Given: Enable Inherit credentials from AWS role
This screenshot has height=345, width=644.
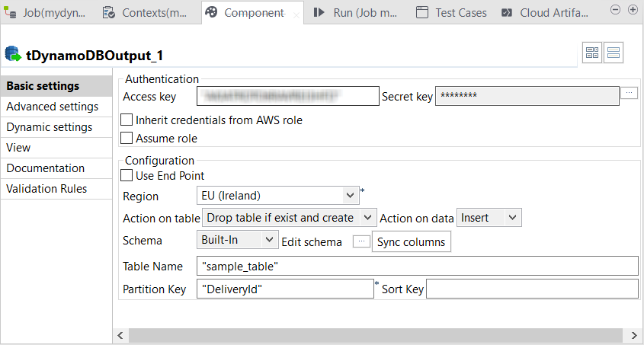Looking at the screenshot, I should tap(127, 120).
